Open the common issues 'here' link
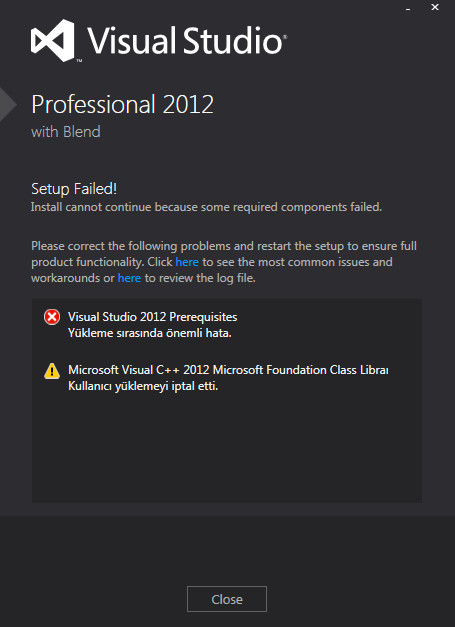455x627 pixels. (x=187, y=262)
